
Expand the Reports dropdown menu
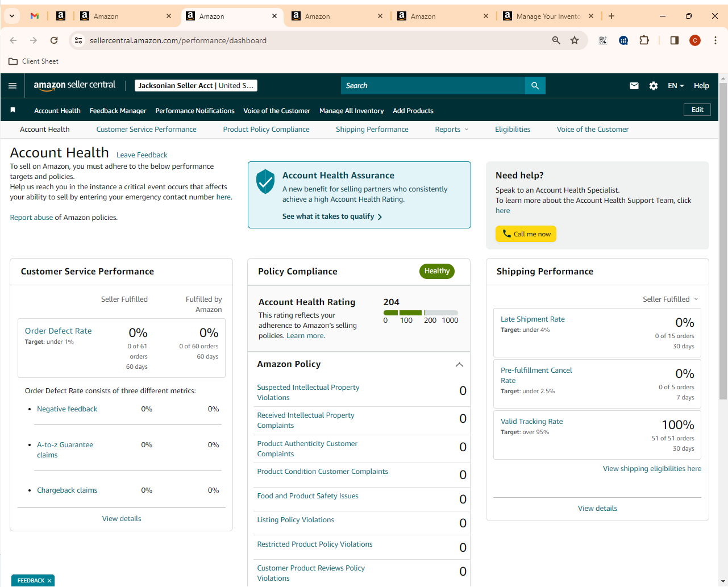[x=452, y=130]
